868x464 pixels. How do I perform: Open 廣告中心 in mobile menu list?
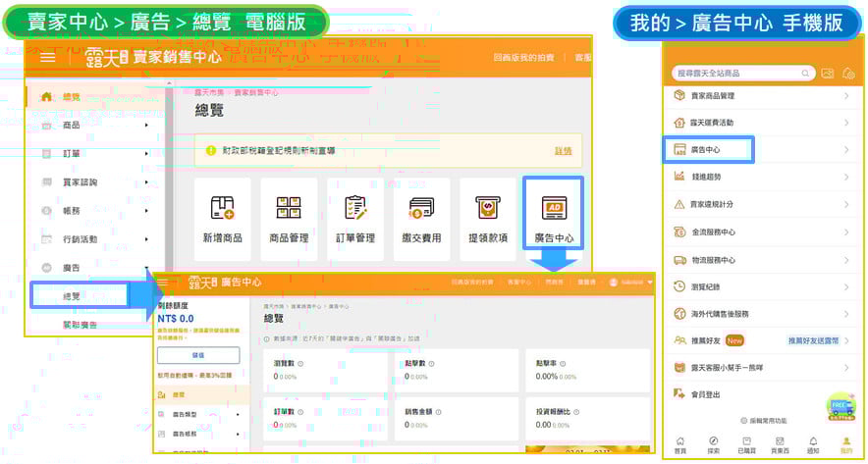point(709,150)
